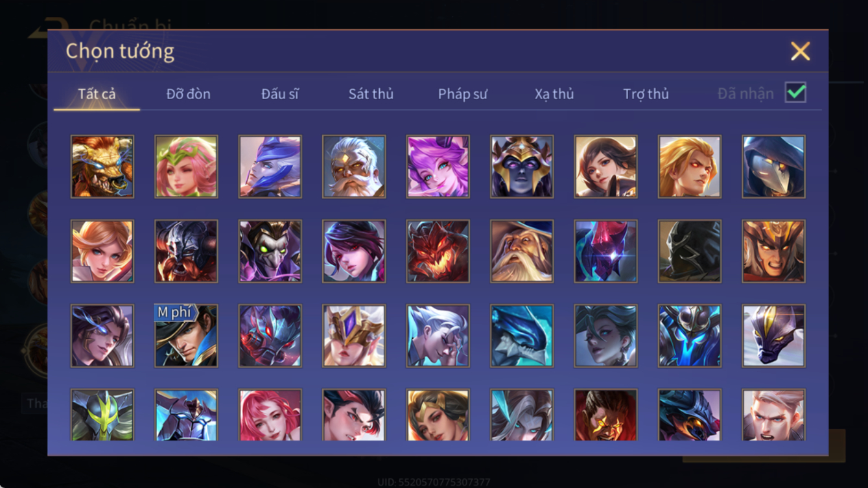This screenshot has width=868, height=488.
Task: Choose the black hooded ninja hero portrait
Action: [x=690, y=251]
